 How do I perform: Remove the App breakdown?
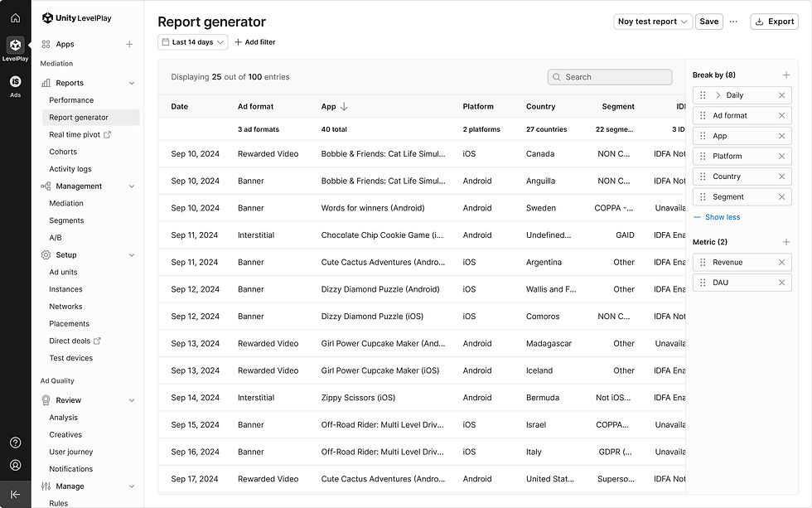pyautogui.click(x=782, y=136)
